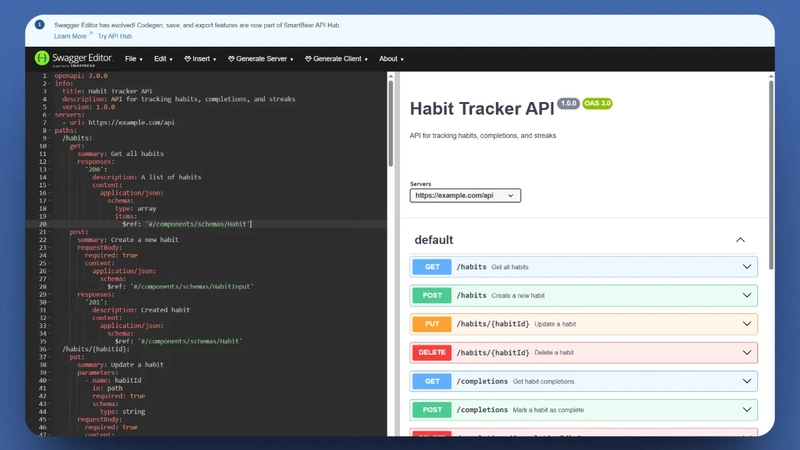Click the POST badge for /completions
The width and height of the screenshot is (800, 450).
432,410
